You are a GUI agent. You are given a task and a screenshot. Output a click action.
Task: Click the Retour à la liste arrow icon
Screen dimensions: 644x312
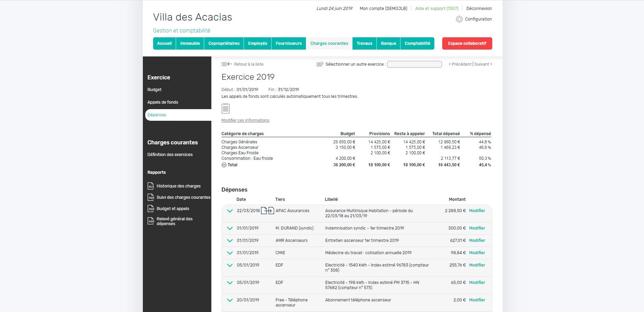(x=227, y=64)
